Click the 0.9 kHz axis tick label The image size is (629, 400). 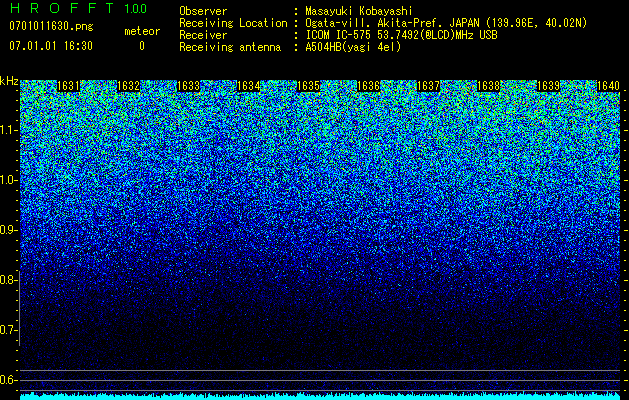coord(8,230)
